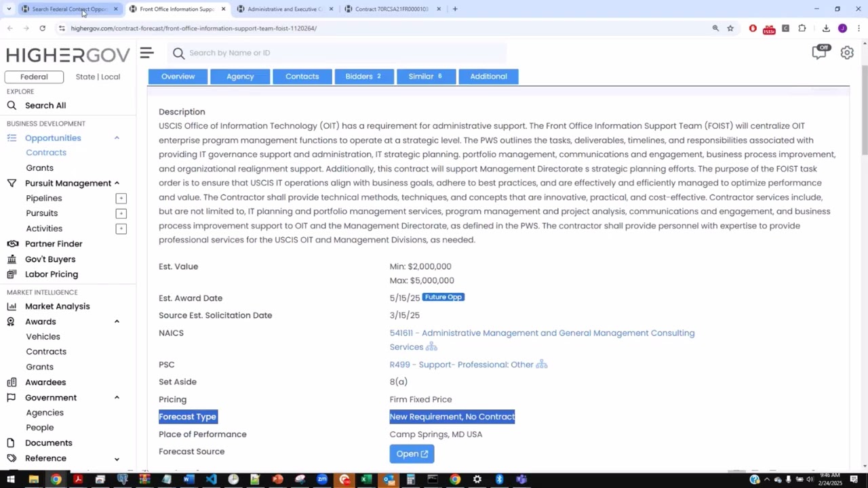The image size is (868, 488).
Task: Open Vehicles under Awards
Action: point(43,337)
